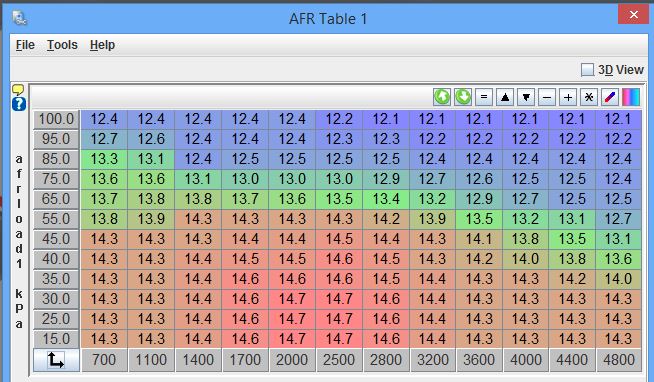
Task: Select the 2000 RPM column header
Action: pos(292,360)
